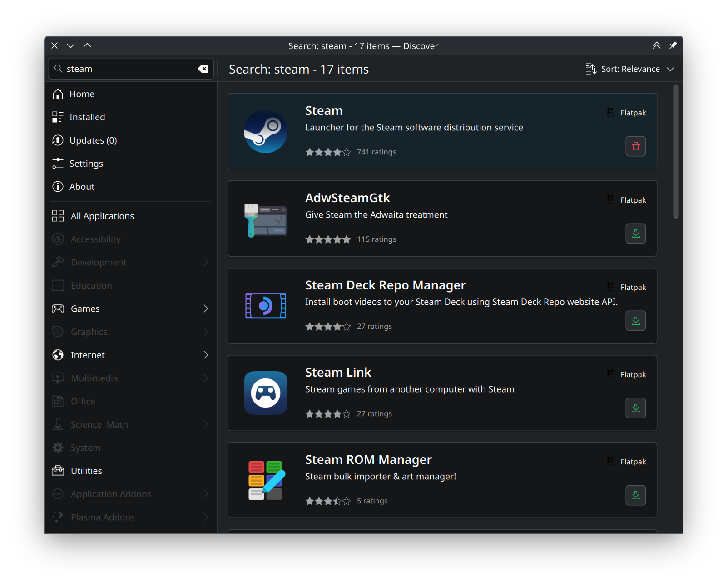Image resolution: width=728 pixels, height=587 pixels.
Task: Click the sort icon beside Sort: Relevance
Action: [591, 69]
